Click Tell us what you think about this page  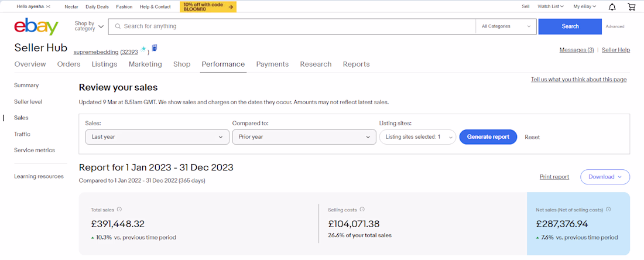(578, 79)
